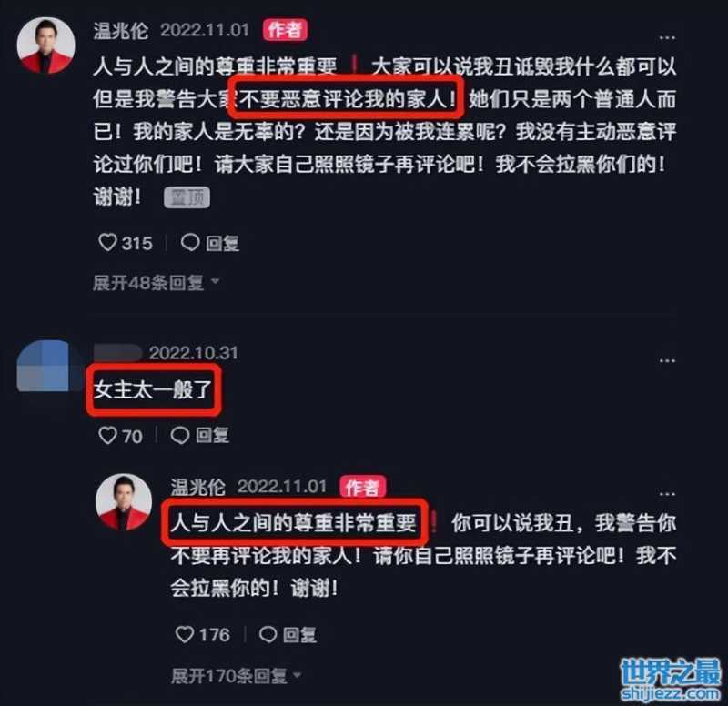The image size is (728, 706).
Task: Like the pinned comment with 315 likes
Action: tap(107, 242)
